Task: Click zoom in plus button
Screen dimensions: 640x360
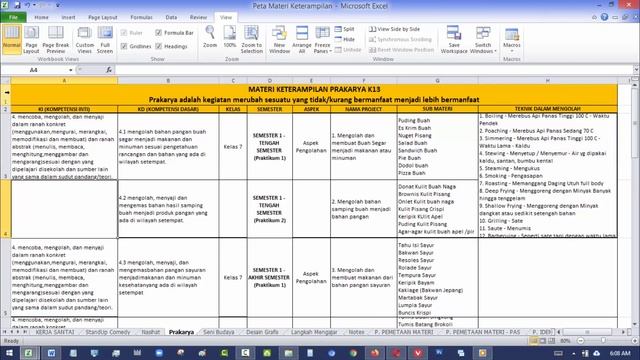Action: tap(634, 340)
